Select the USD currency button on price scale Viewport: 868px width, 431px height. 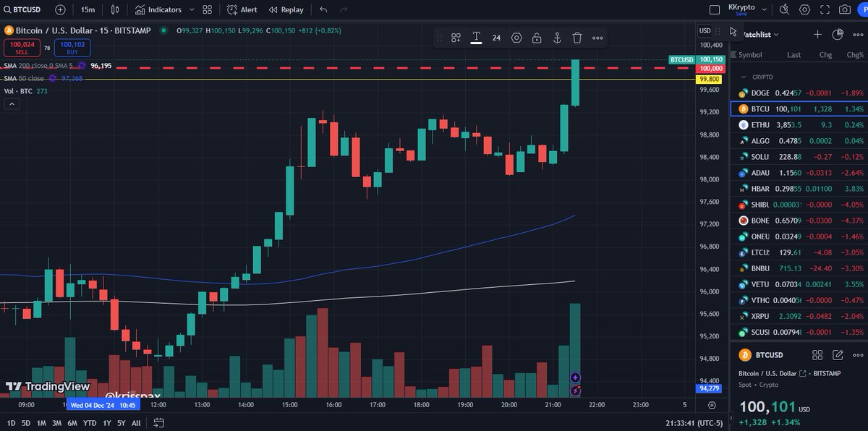705,32
